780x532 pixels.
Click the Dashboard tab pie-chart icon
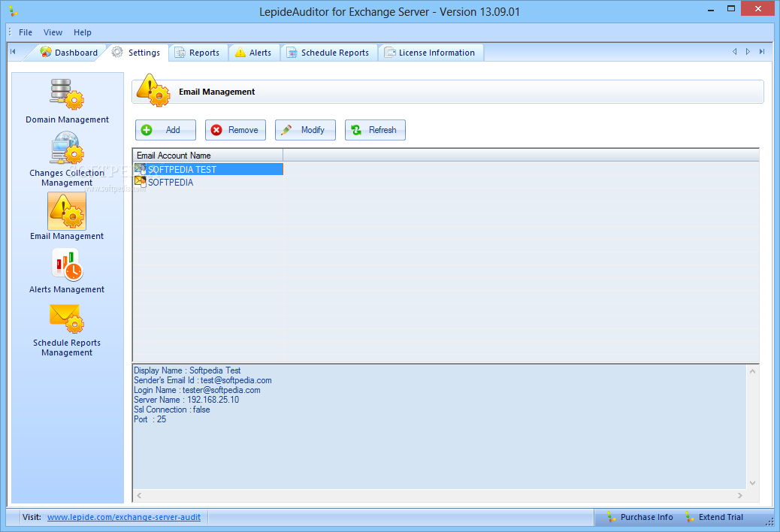(46, 52)
